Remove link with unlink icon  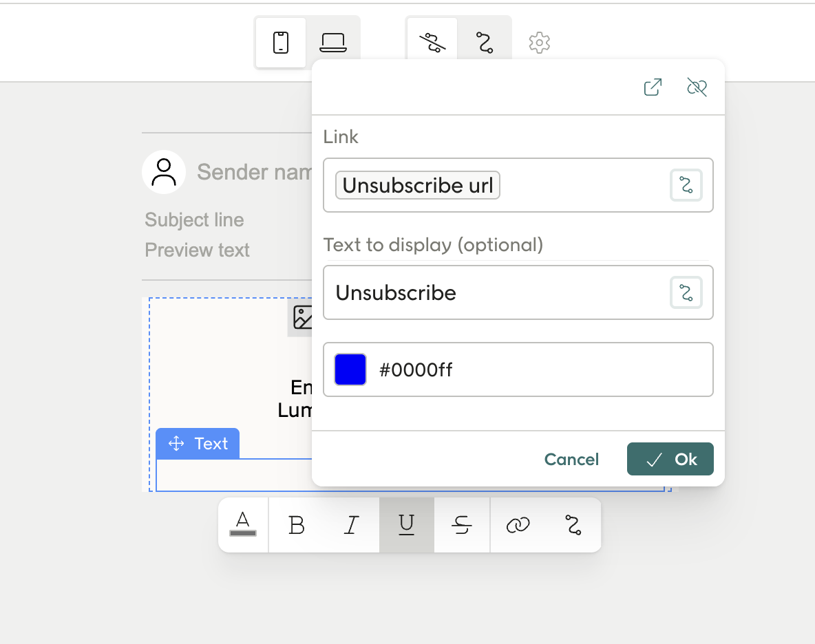697,87
